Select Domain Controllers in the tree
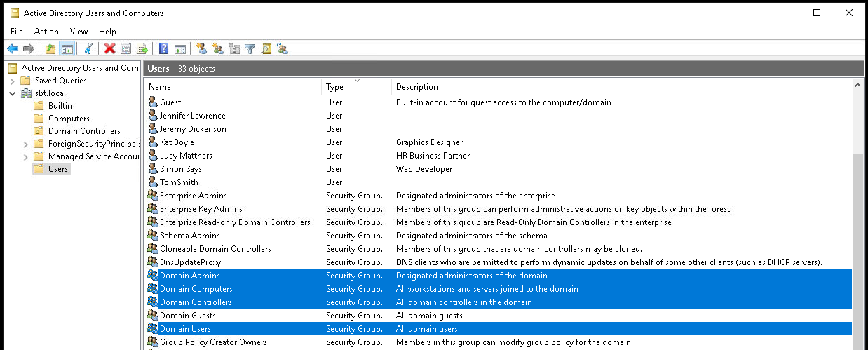Screen dimensions: 868x350 84,131
